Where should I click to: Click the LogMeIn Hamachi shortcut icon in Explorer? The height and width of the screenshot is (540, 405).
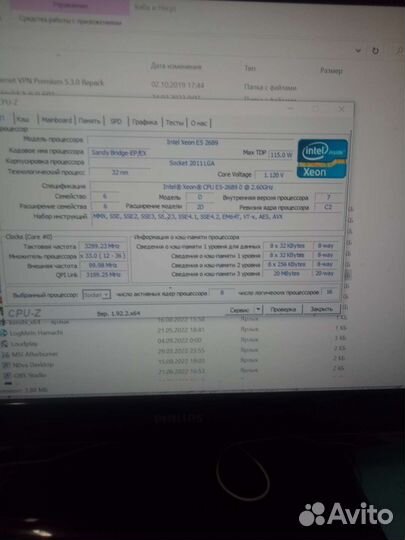coord(4,333)
